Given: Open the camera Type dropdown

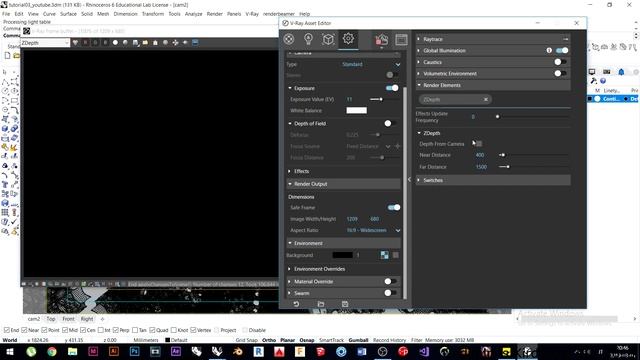Looking at the screenshot, I should click(x=371, y=64).
